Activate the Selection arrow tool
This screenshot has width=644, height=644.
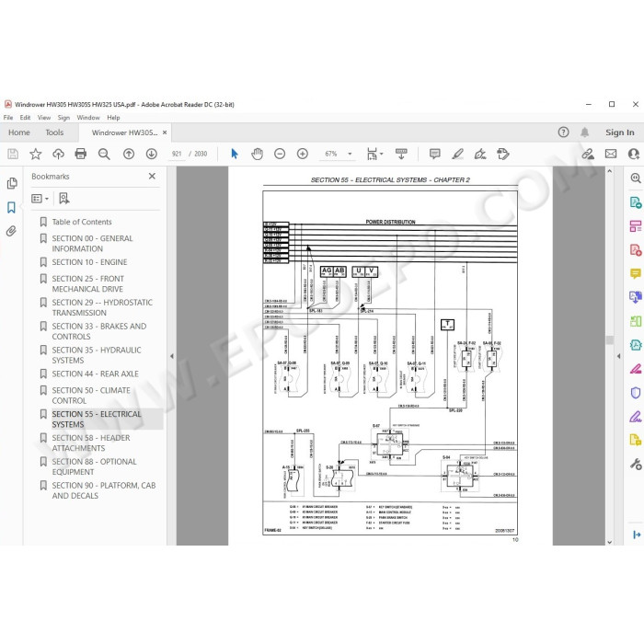tap(235, 154)
